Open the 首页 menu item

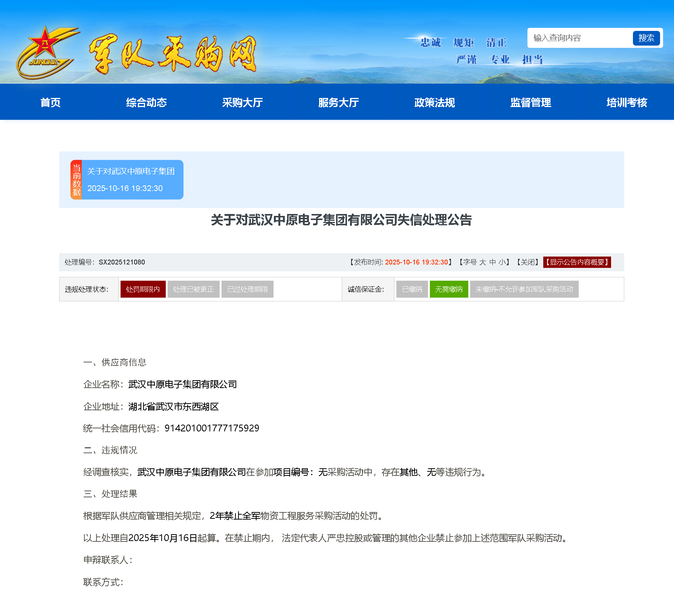50,102
